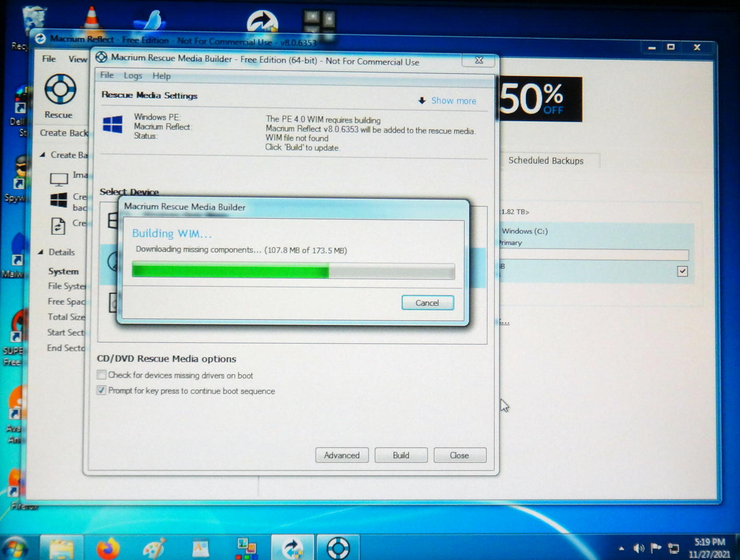Click the Rescue lifebuoy toolbar icon
Screen dimensions: 740x560
(x=60, y=89)
